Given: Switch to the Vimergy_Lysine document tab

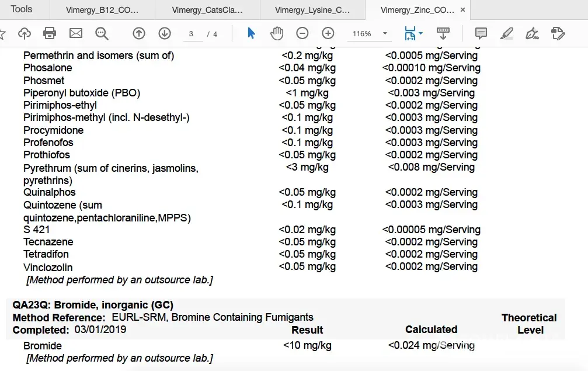Looking at the screenshot, I should tap(312, 10).
